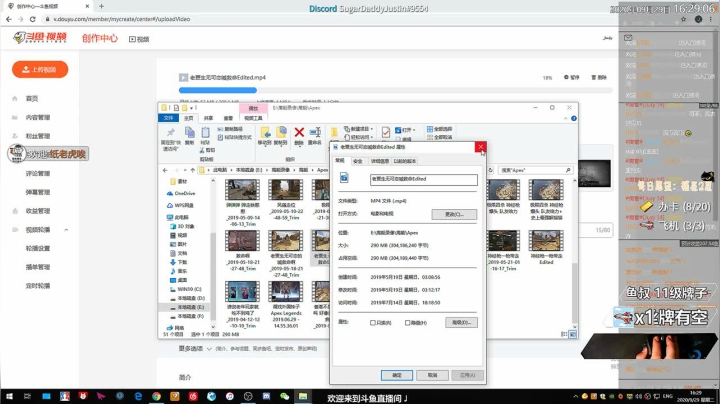Open the Video Tools ribbon tab in Explorer
Image resolution: width=720 pixels, height=404 pixels.
253,118
